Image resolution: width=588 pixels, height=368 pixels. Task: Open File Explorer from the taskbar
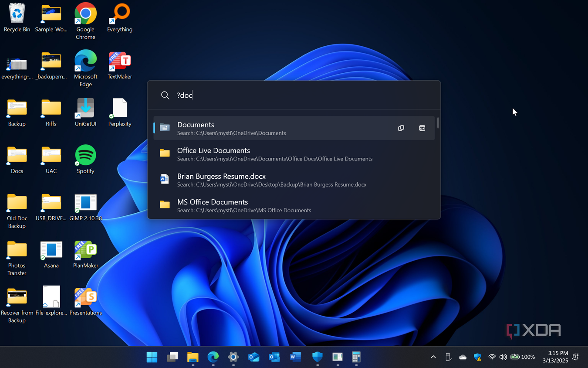pos(193,357)
